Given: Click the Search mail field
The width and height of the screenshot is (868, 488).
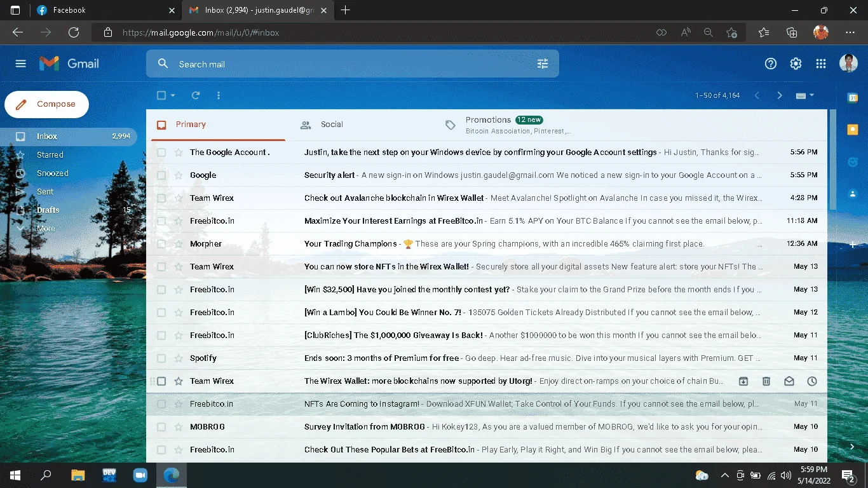Looking at the screenshot, I should coord(353,64).
